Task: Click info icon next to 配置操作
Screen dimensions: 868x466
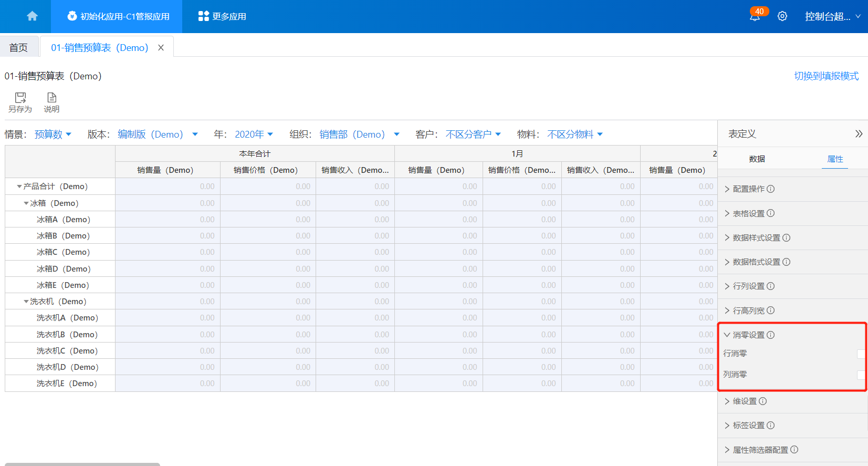Action: [770, 189]
